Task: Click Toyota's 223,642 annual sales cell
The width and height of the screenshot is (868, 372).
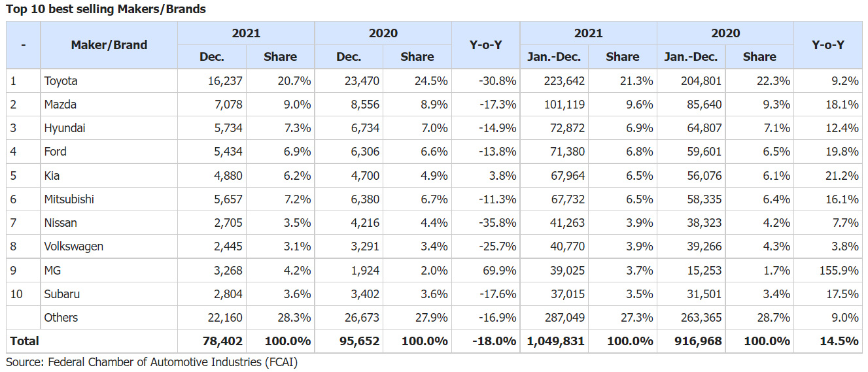Action: [x=563, y=81]
